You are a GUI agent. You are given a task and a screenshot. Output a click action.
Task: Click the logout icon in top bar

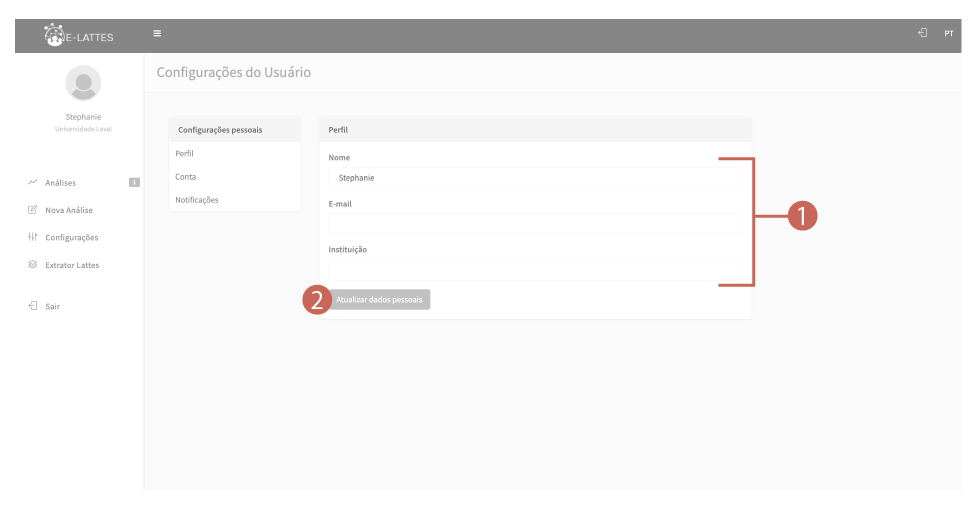pyautogui.click(x=922, y=35)
